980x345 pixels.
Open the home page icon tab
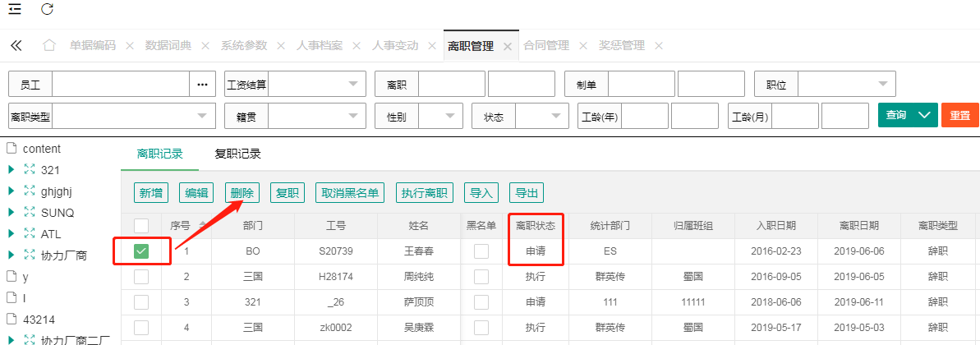tap(49, 46)
